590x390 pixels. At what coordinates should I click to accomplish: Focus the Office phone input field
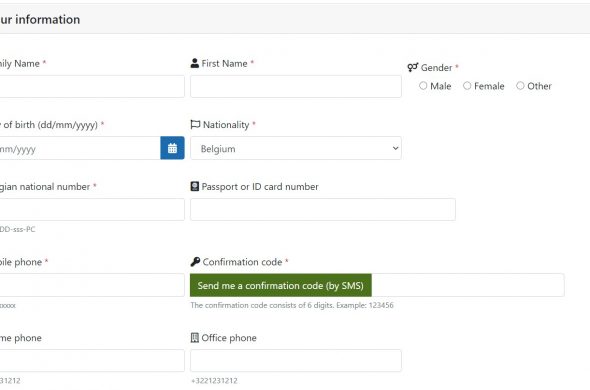[x=296, y=361]
